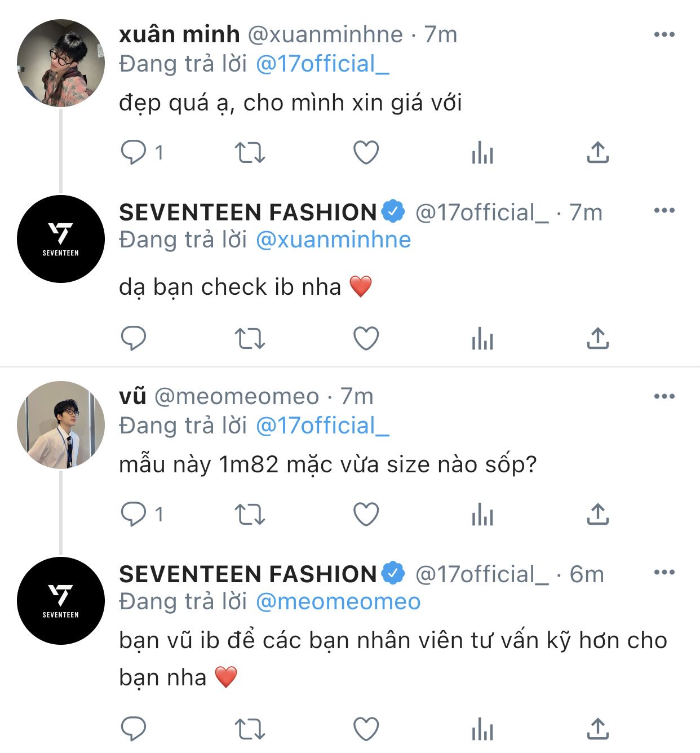Like xuân minh's tweet
This screenshot has width=700, height=753.
click(x=366, y=152)
